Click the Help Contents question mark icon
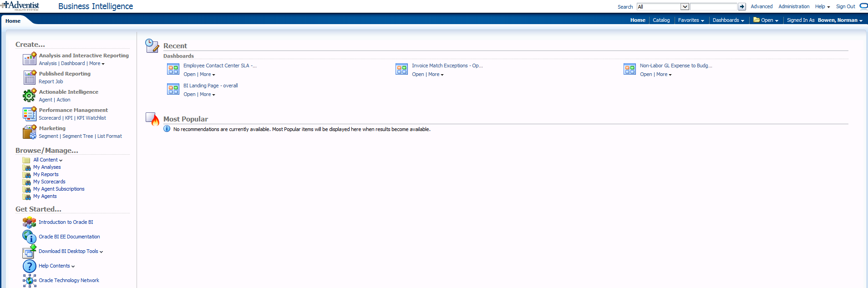Viewport: 868px width, 288px height. click(x=30, y=266)
